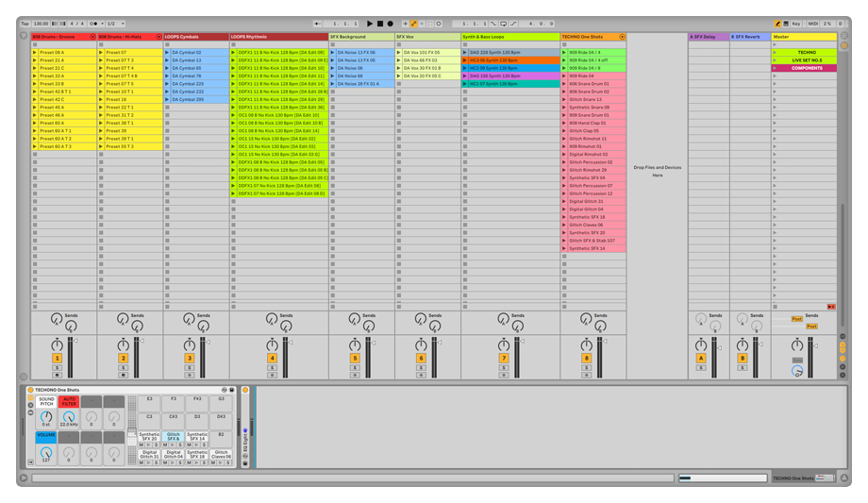Unfold 808 Drums : Groove group track
This screenshot has height=503, width=868.
[x=92, y=37]
